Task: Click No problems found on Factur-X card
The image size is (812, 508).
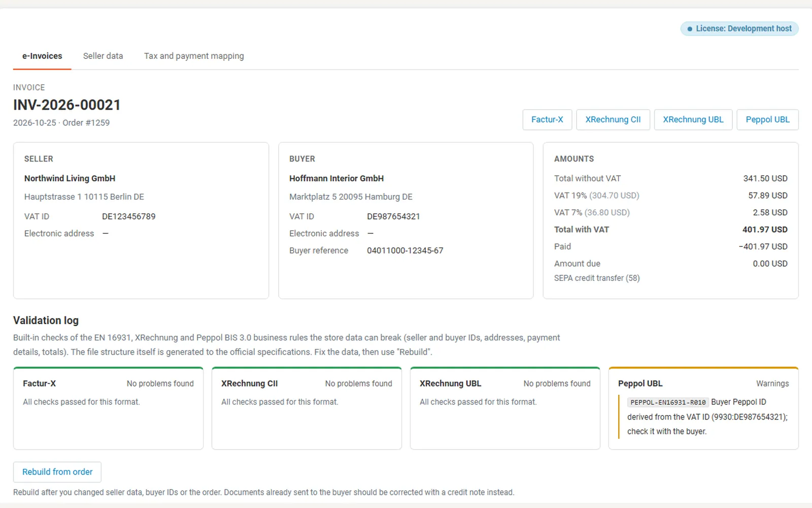Action: (x=160, y=384)
